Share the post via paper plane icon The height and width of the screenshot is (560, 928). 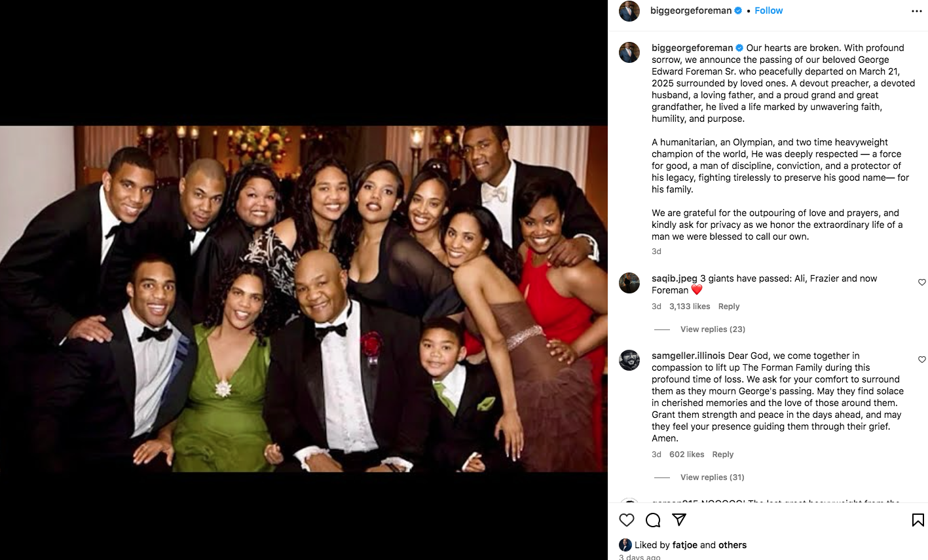pos(679,520)
